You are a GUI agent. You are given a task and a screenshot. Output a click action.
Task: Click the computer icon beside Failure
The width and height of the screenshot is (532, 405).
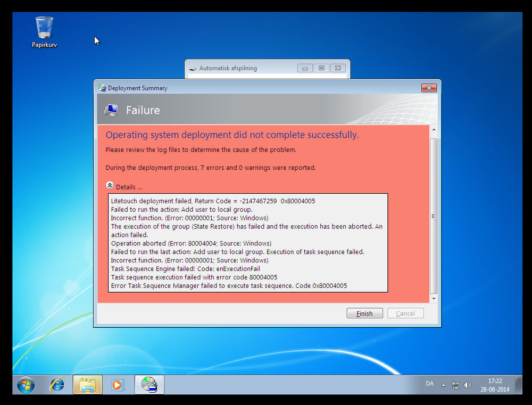111,110
